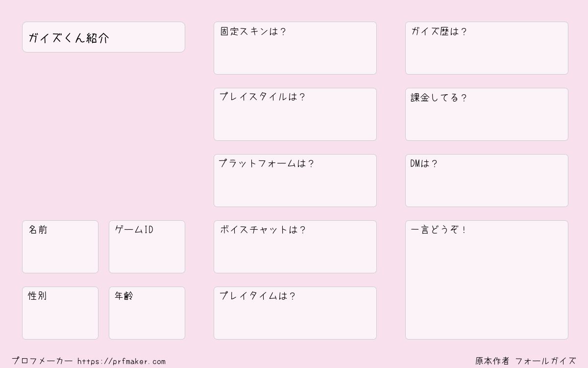Select the 固定スキンは？ answer box
The image size is (588, 368).
295,48
